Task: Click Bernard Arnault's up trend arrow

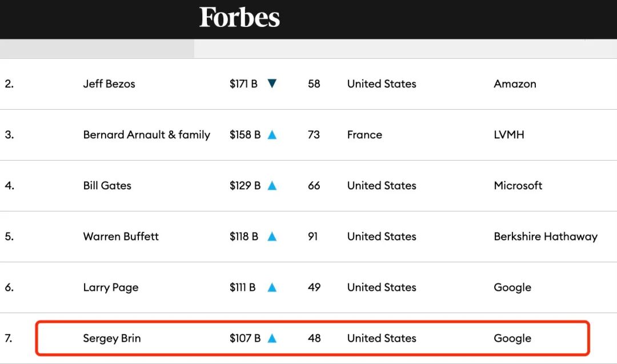Action: point(272,135)
